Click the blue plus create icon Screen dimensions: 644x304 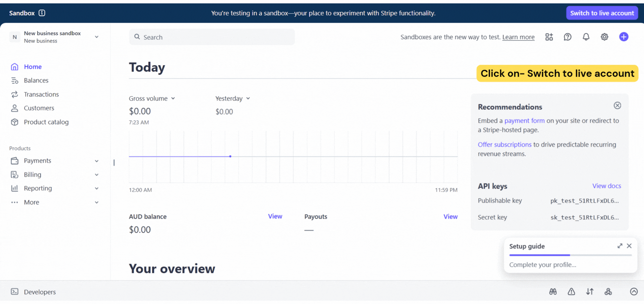coord(624,37)
